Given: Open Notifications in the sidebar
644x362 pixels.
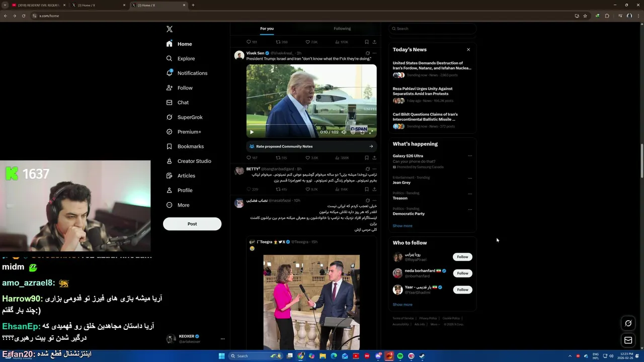Looking at the screenshot, I should (x=187, y=73).
